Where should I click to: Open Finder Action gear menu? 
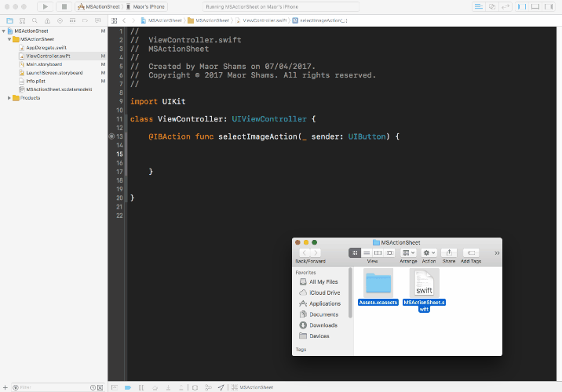click(429, 252)
